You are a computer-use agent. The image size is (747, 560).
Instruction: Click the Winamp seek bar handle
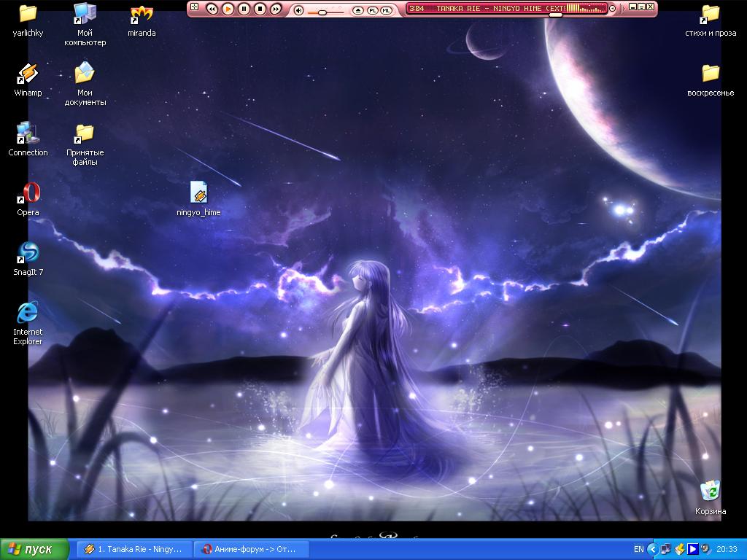point(555,15)
